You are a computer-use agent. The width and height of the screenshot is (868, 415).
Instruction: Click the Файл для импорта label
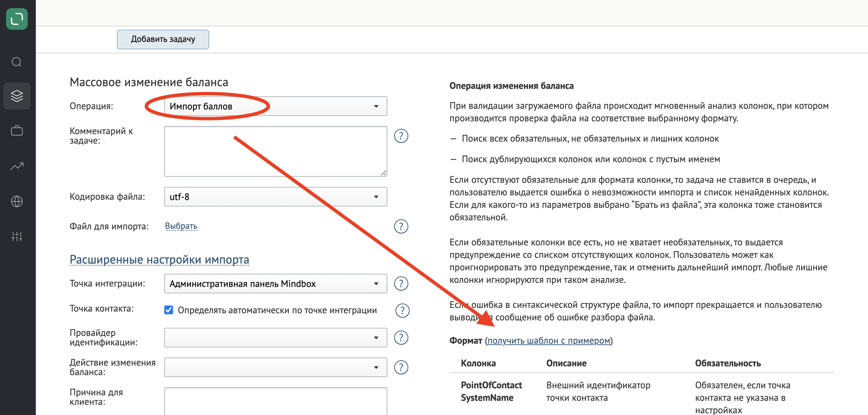[x=109, y=226]
